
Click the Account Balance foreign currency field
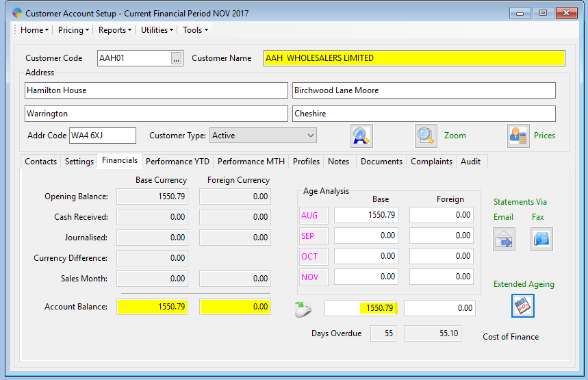click(235, 307)
